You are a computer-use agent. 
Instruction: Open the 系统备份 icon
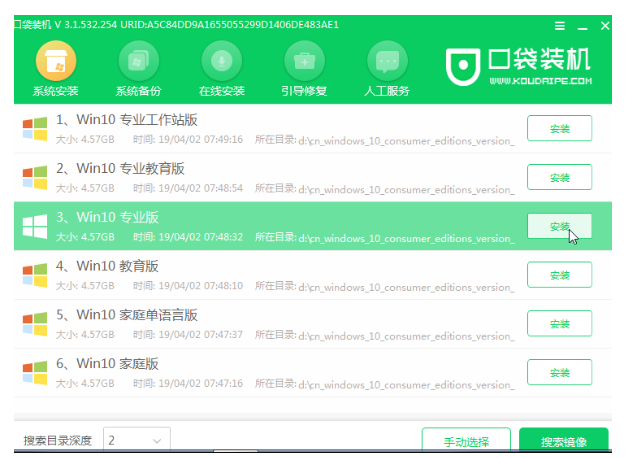[x=139, y=62]
